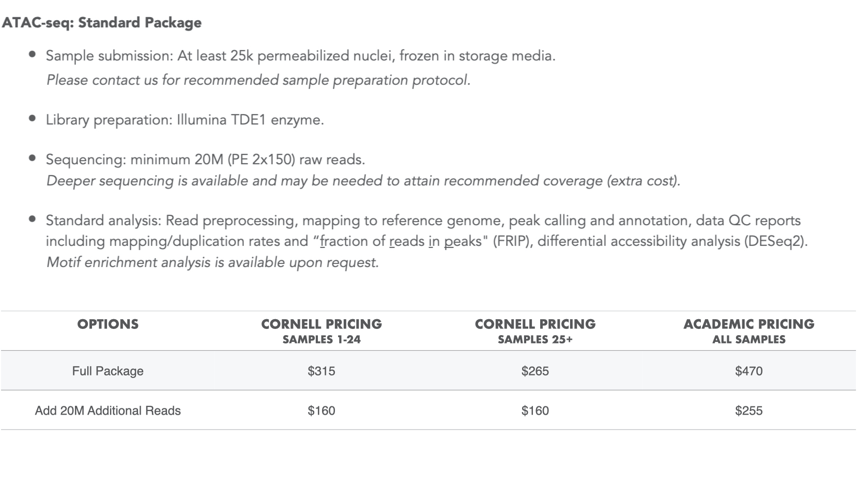Click the 'Please contact us' italic note
The height and width of the screenshot is (504, 857).
[x=258, y=80]
